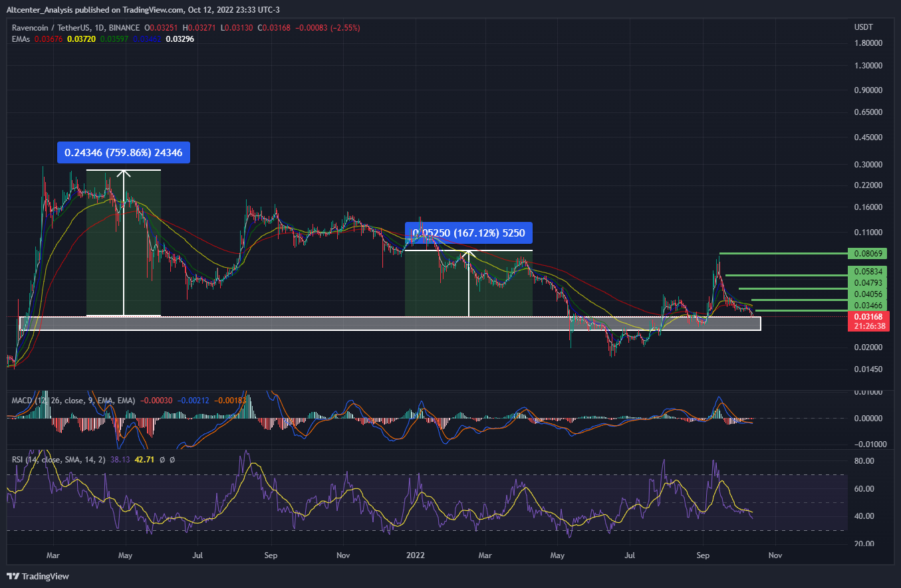Click the 0.02000 price axis label
901x588 pixels.
(x=868, y=347)
